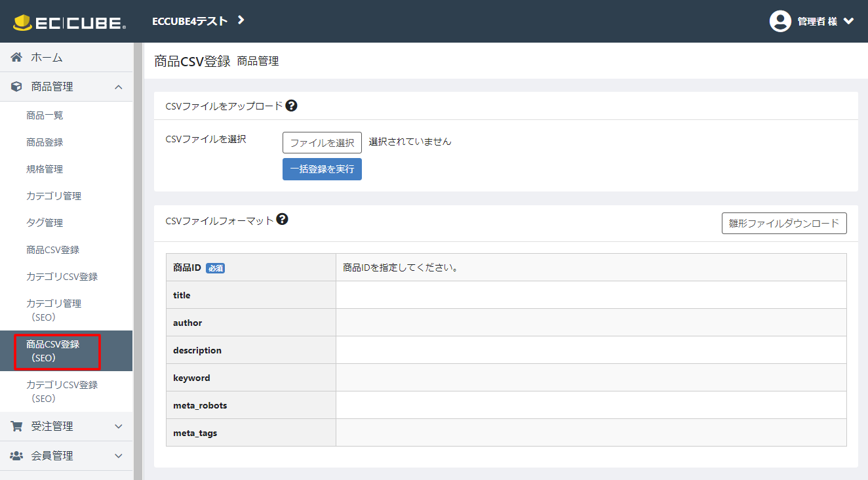Go to タグ管理 in sidebar
The image size is (868, 480).
point(45,223)
